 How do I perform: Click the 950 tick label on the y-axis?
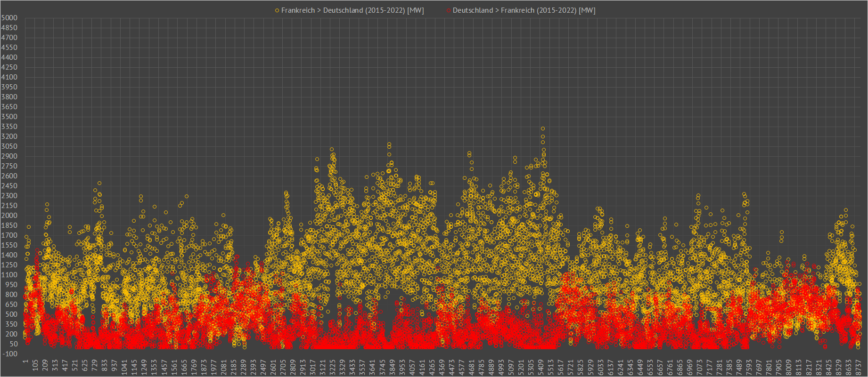(9, 285)
